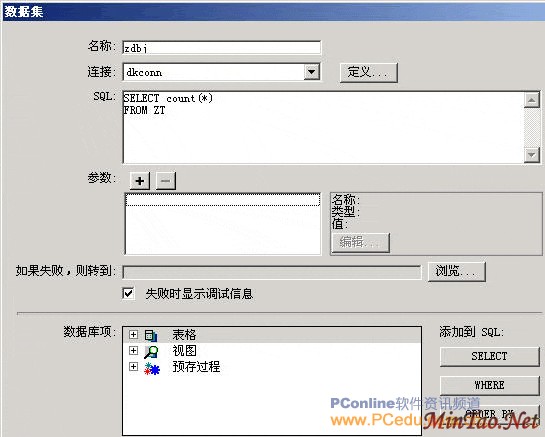Open the 连接 dkconn dropdown

pos(311,72)
